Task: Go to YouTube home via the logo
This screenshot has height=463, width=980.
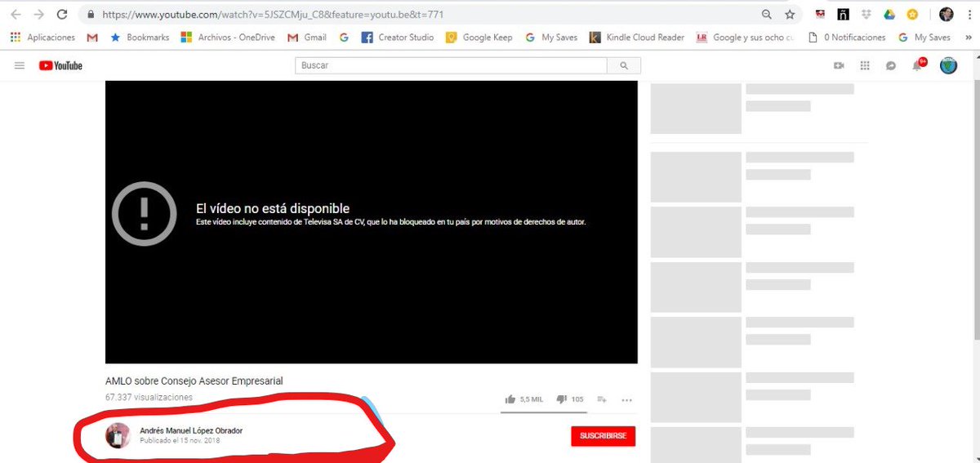Action: (60, 65)
